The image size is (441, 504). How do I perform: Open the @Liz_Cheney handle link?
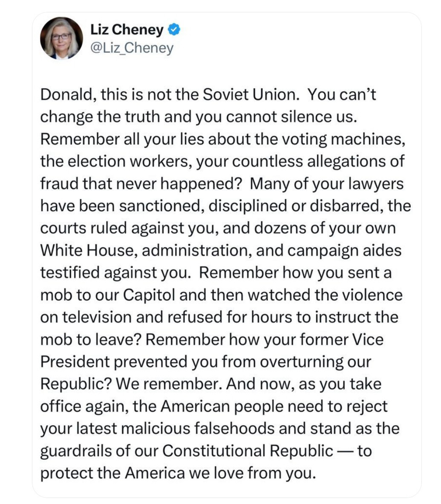coord(132,48)
